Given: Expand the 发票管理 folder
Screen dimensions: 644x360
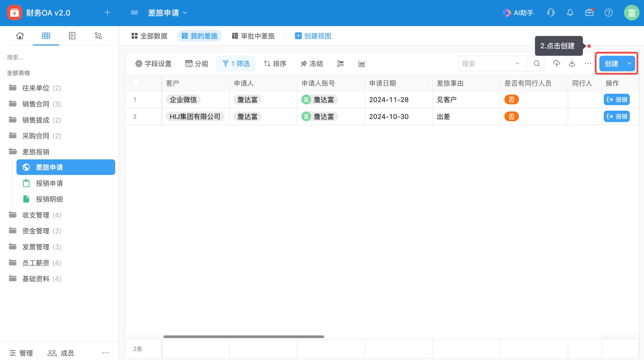Looking at the screenshot, I should click(x=35, y=247).
